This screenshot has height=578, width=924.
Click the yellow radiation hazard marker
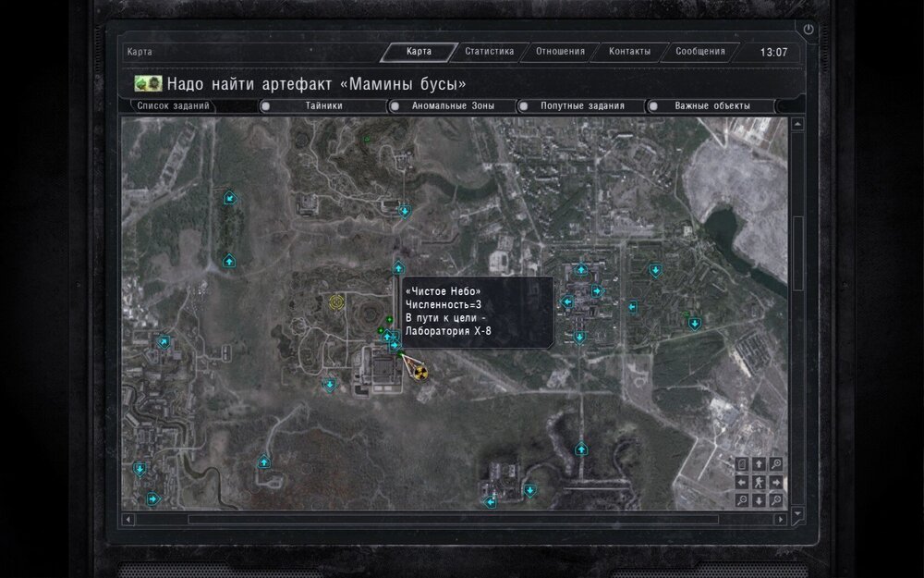420,372
